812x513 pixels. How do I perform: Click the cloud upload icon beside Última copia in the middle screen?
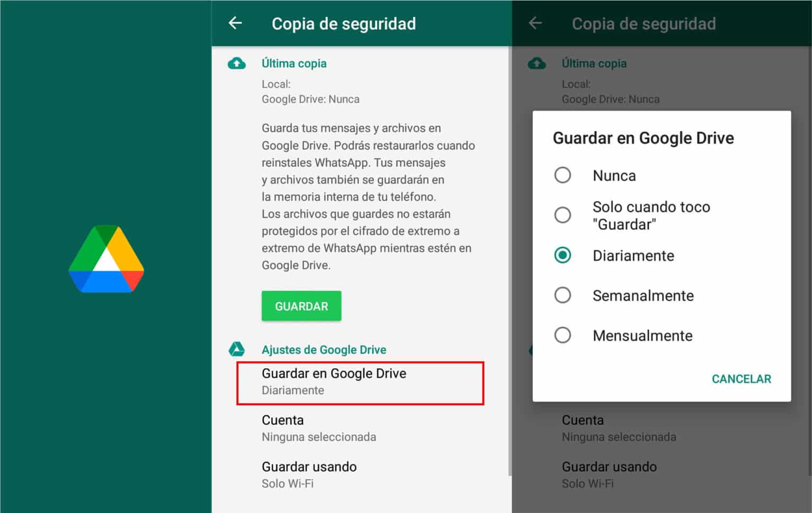click(x=236, y=63)
